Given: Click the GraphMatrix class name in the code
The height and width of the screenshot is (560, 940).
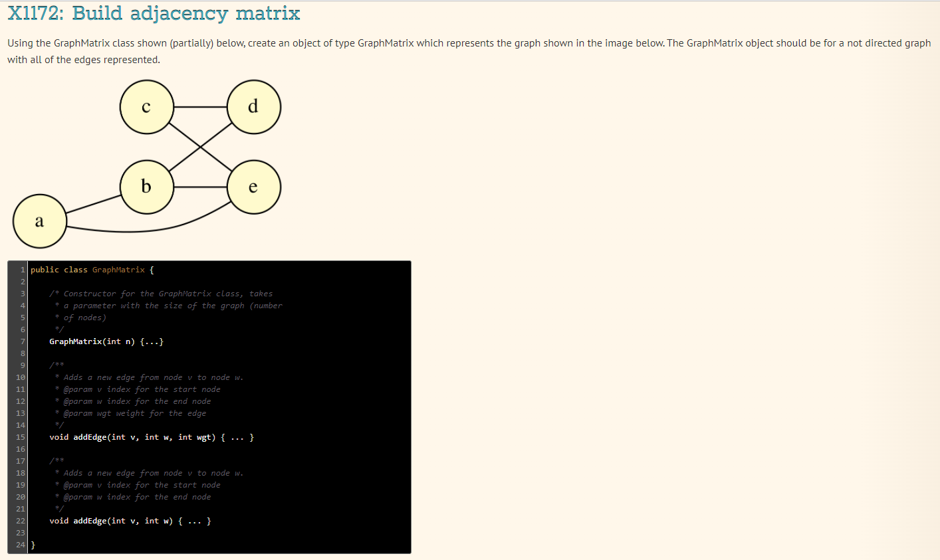Looking at the screenshot, I should [118, 270].
